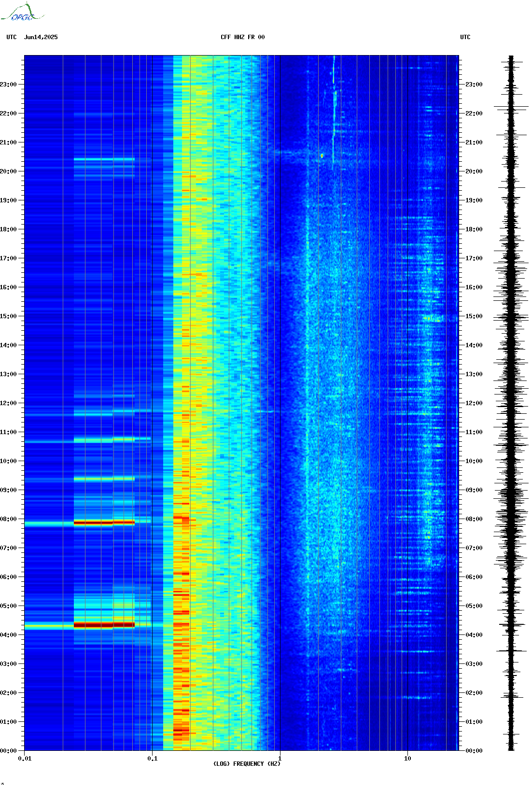Click the red low-frequency burst near 08:00
Viewport: 532px width, 789px height.
coord(104,522)
